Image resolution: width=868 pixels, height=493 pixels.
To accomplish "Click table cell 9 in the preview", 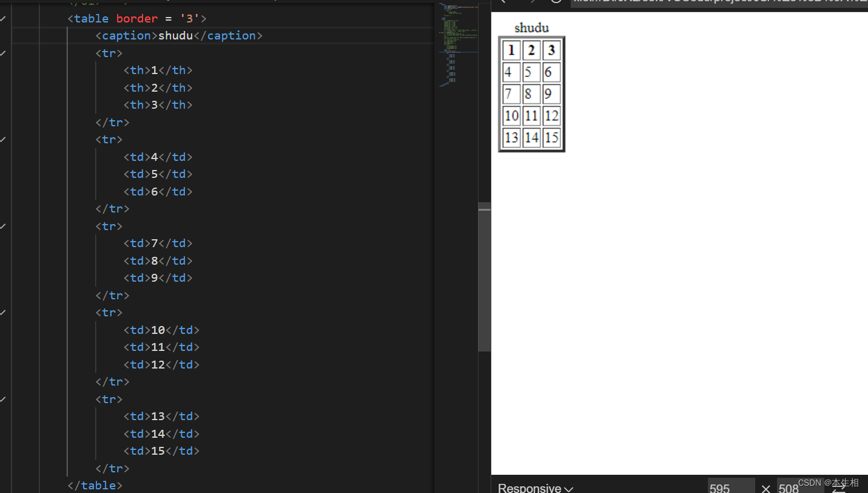I will click(551, 94).
